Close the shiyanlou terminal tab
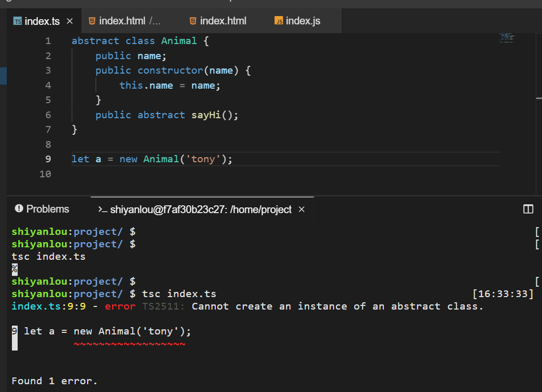This screenshot has width=542, height=392. point(302,209)
